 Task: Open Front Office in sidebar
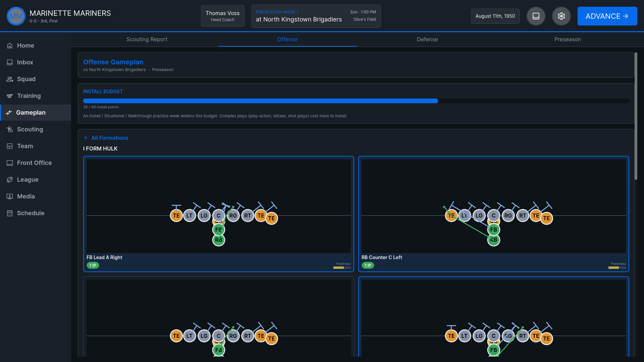(x=36, y=163)
